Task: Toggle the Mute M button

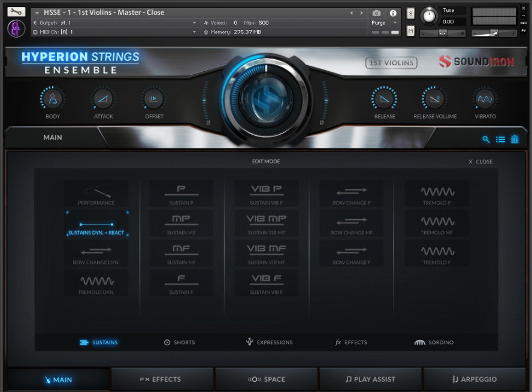Action: click(x=410, y=31)
